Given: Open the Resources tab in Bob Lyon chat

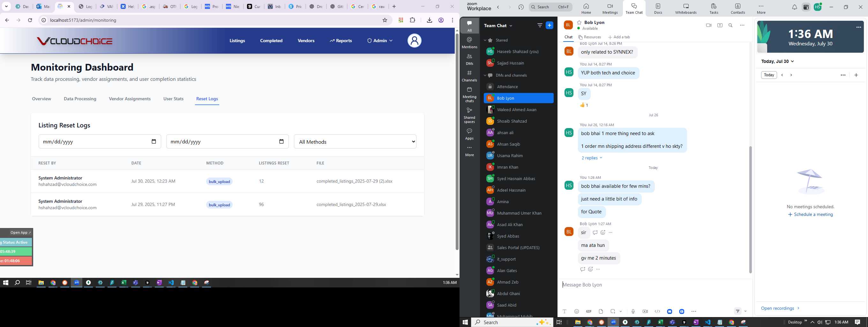Looking at the screenshot, I should tap(589, 37).
